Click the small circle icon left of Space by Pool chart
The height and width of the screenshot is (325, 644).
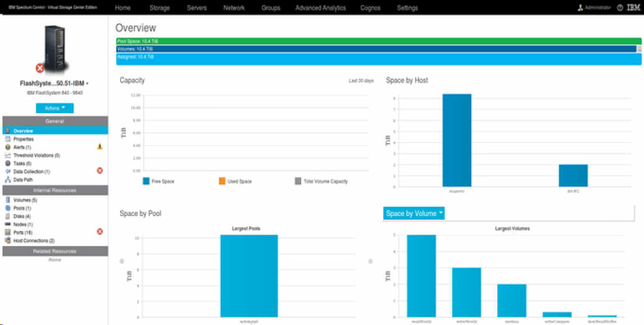pyautogui.click(x=121, y=261)
